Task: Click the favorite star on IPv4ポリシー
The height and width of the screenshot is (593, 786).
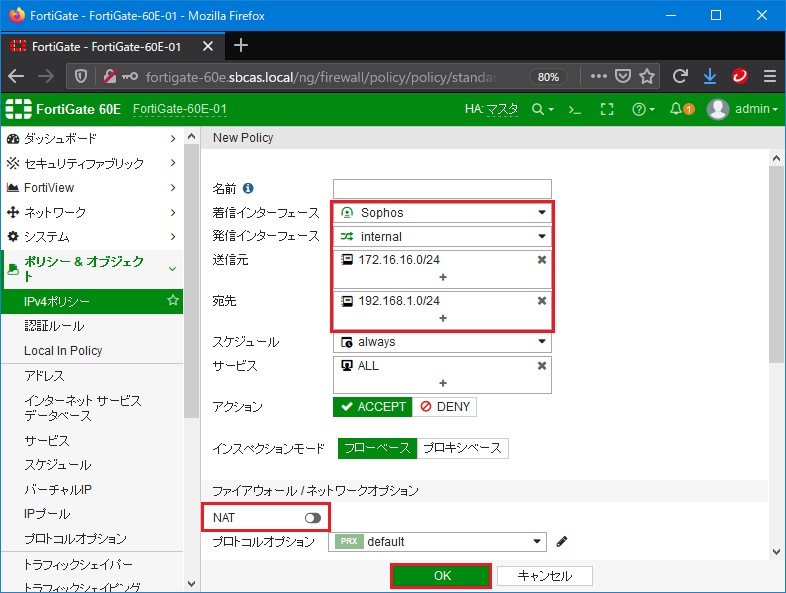Action: tap(173, 300)
